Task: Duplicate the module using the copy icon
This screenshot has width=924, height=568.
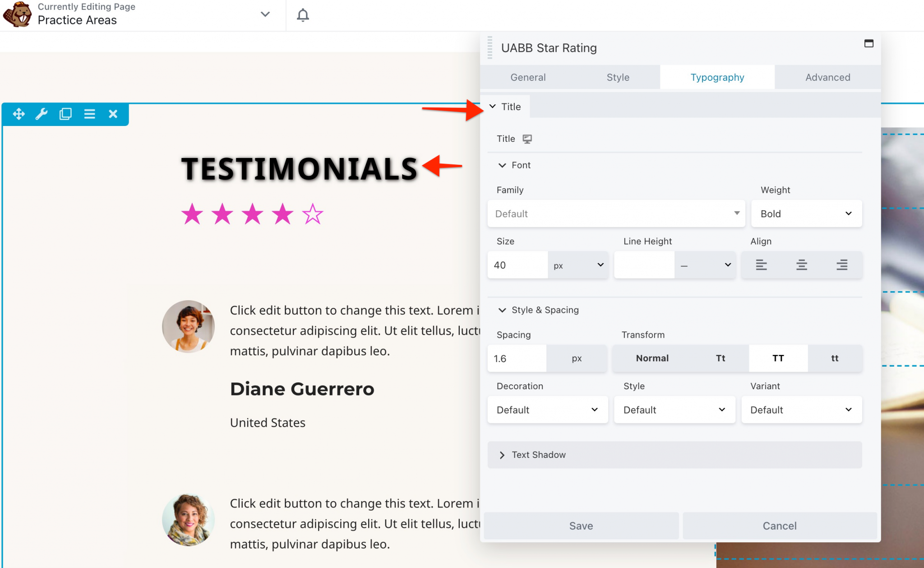Action: click(x=65, y=114)
